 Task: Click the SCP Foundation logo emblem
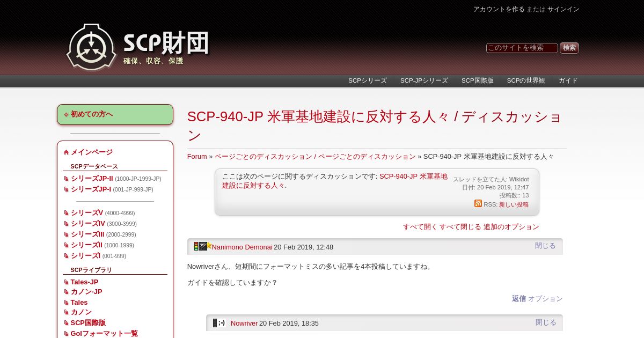point(91,47)
